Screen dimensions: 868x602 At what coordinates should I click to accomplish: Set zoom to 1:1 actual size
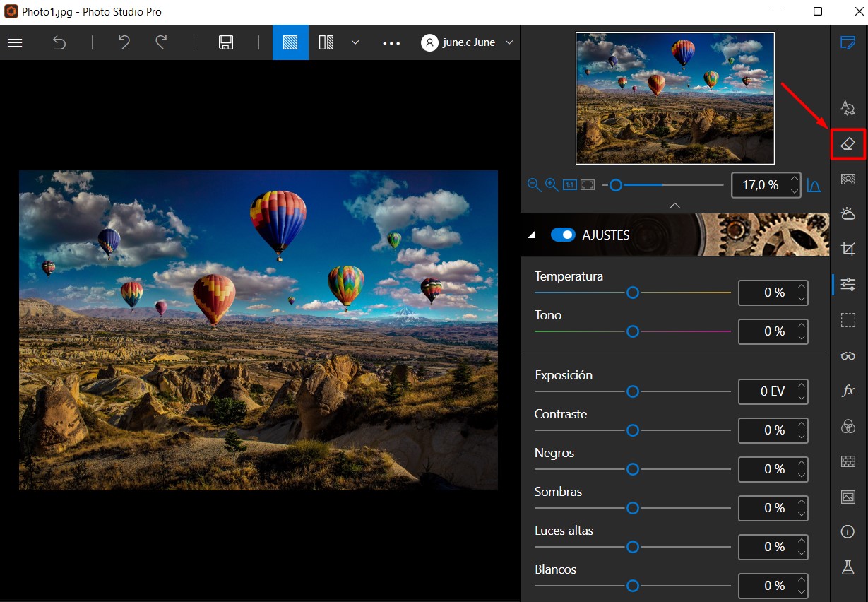tap(570, 185)
